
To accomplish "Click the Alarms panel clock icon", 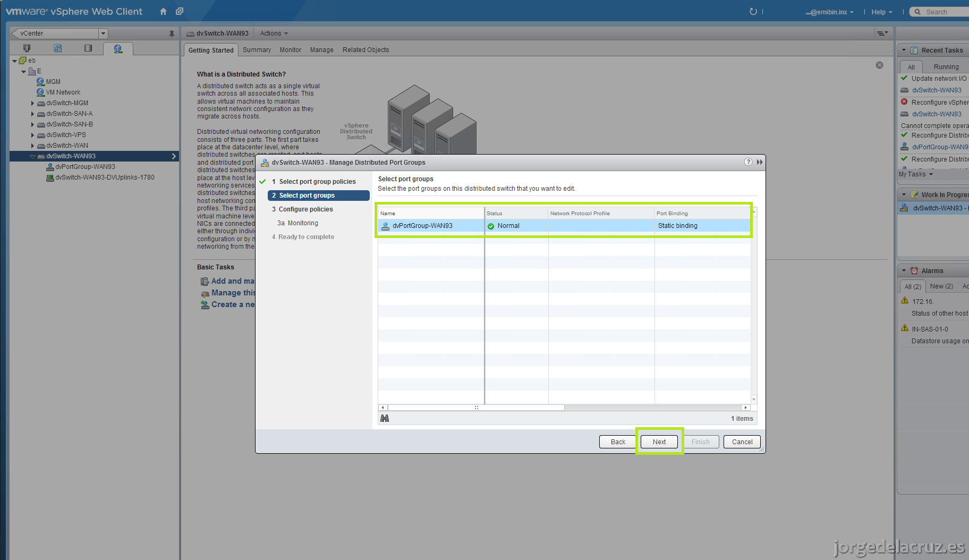I will tap(914, 270).
